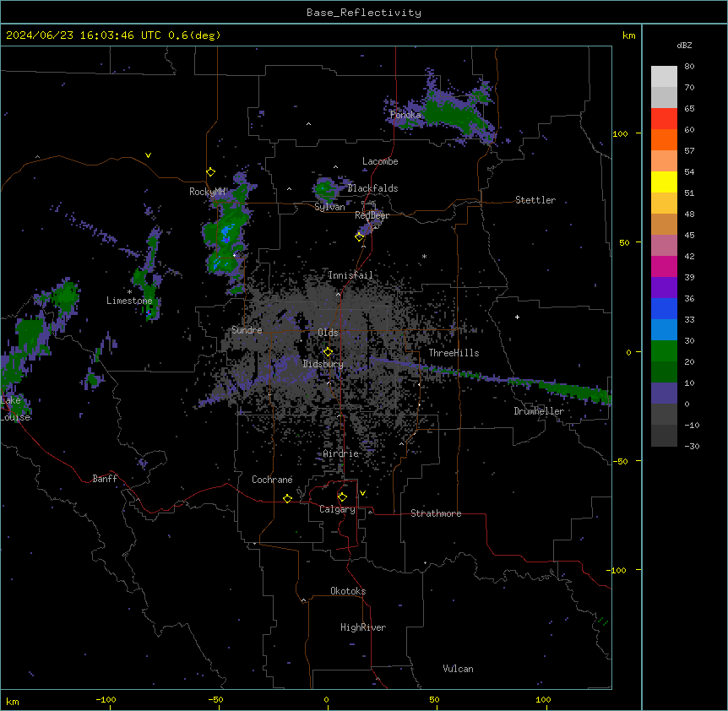This screenshot has width=728, height=711.
Task: Select the Cochrane label
Action: (x=272, y=480)
